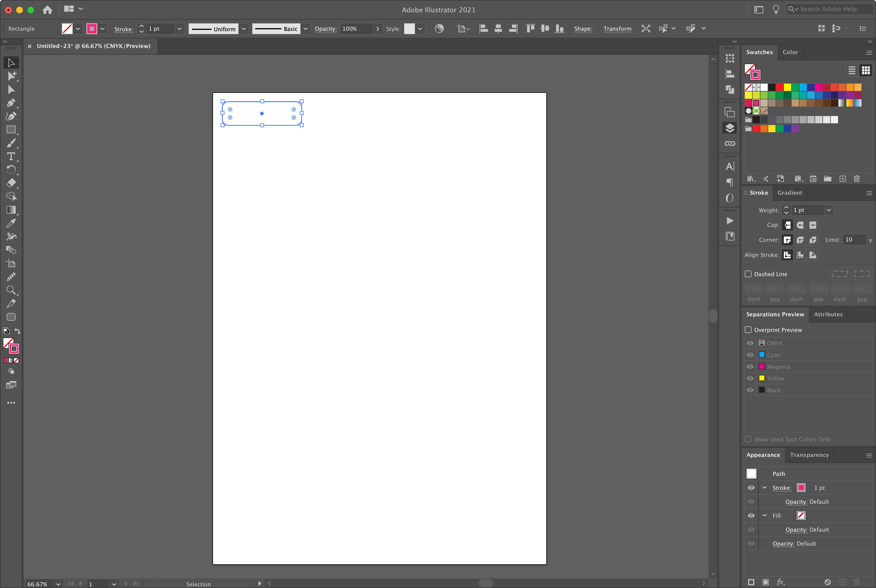876x588 pixels.
Task: Delete swatch with trash icon in Swatches
Action: (x=856, y=179)
